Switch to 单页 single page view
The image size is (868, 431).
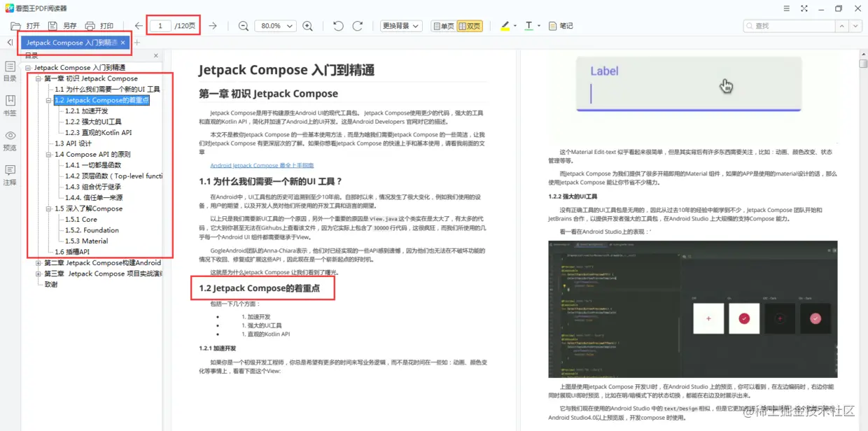(444, 26)
